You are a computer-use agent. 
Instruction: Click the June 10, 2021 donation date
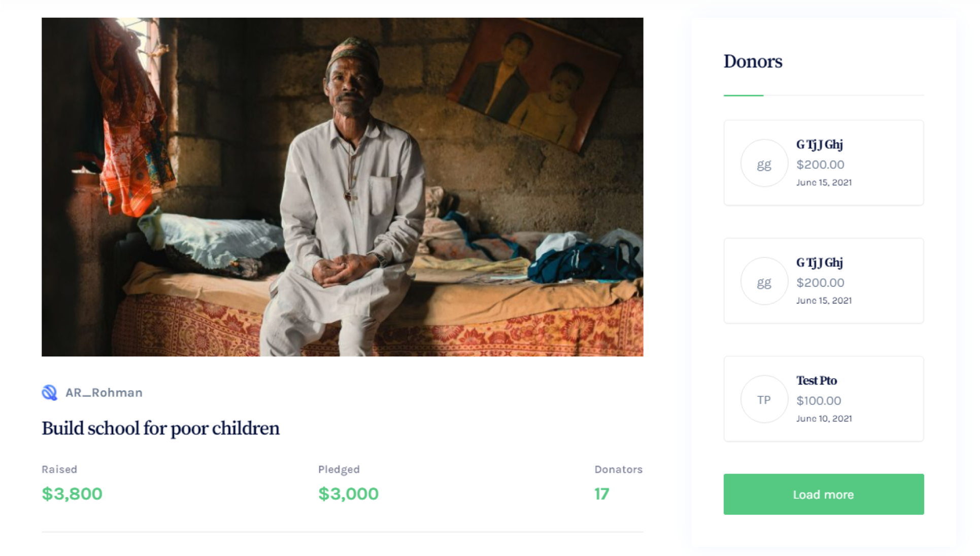pyautogui.click(x=824, y=418)
